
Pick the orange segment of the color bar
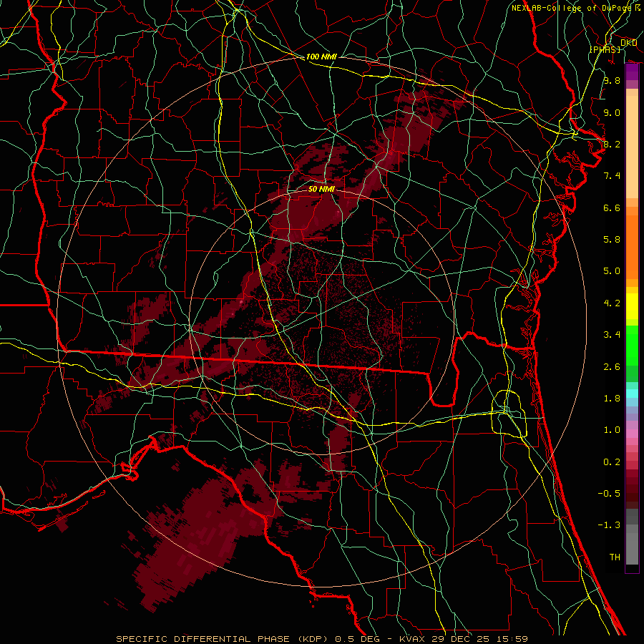(x=632, y=248)
